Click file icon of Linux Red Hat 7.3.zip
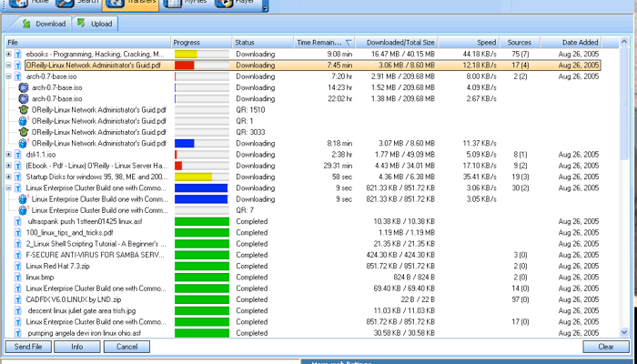This screenshot has height=364, width=637. coord(18,266)
